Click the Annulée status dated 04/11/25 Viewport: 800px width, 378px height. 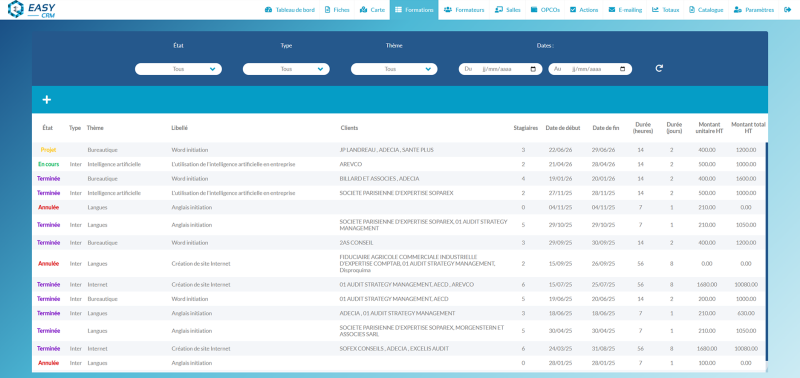48,208
